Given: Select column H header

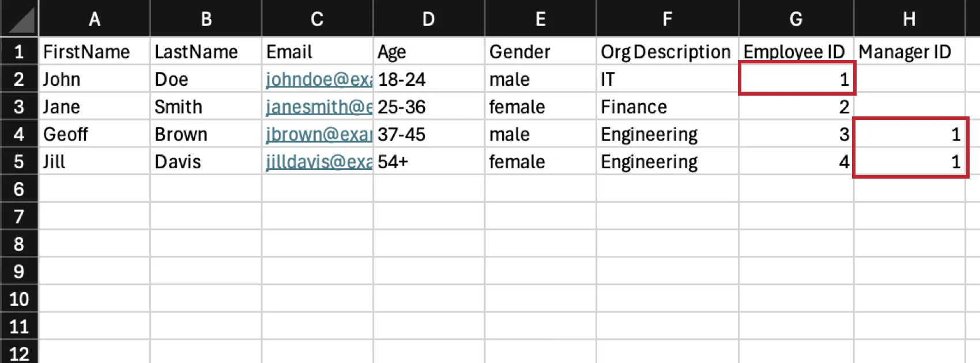Looking at the screenshot, I should click(x=909, y=19).
